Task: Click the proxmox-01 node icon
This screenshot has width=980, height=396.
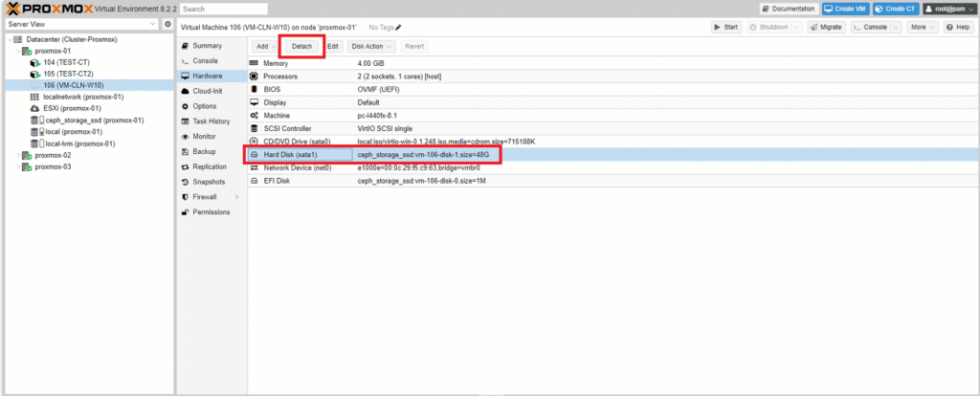Action: [x=27, y=52]
